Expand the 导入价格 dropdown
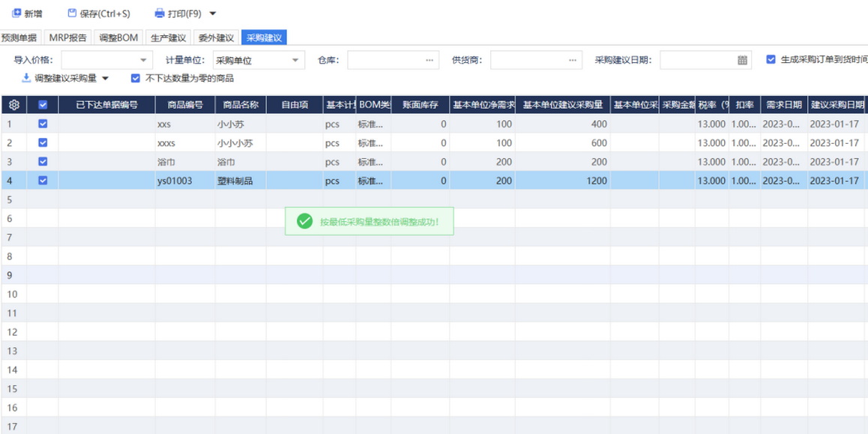 click(x=143, y=60)
